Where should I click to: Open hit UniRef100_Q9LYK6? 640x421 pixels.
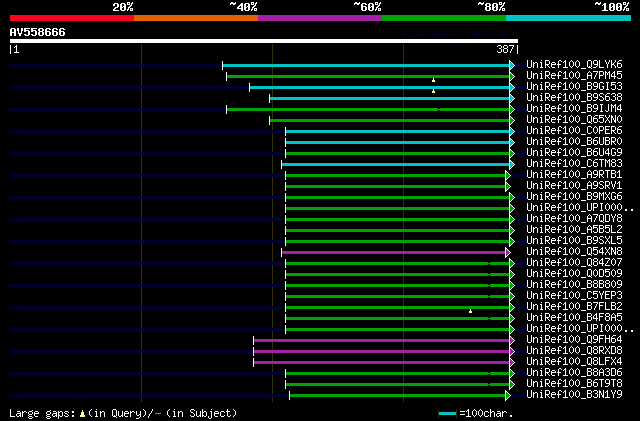pyautogui.click(x=574, y=65)
